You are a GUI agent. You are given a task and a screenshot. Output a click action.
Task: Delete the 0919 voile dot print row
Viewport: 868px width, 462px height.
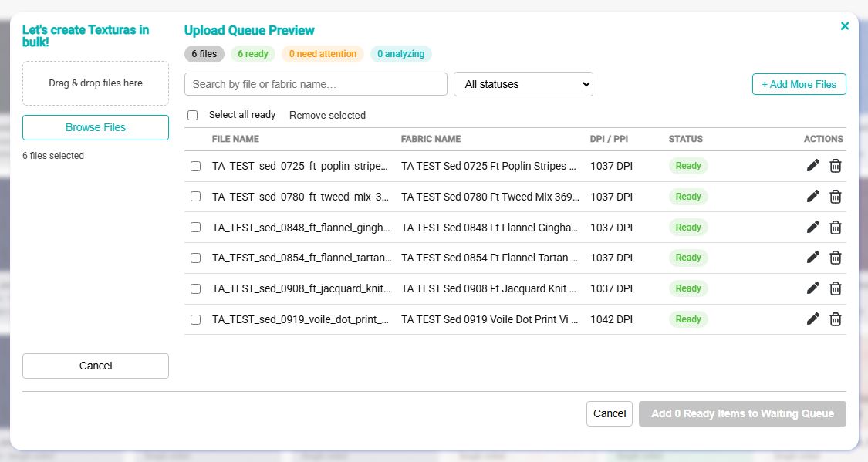click(836, 319)
